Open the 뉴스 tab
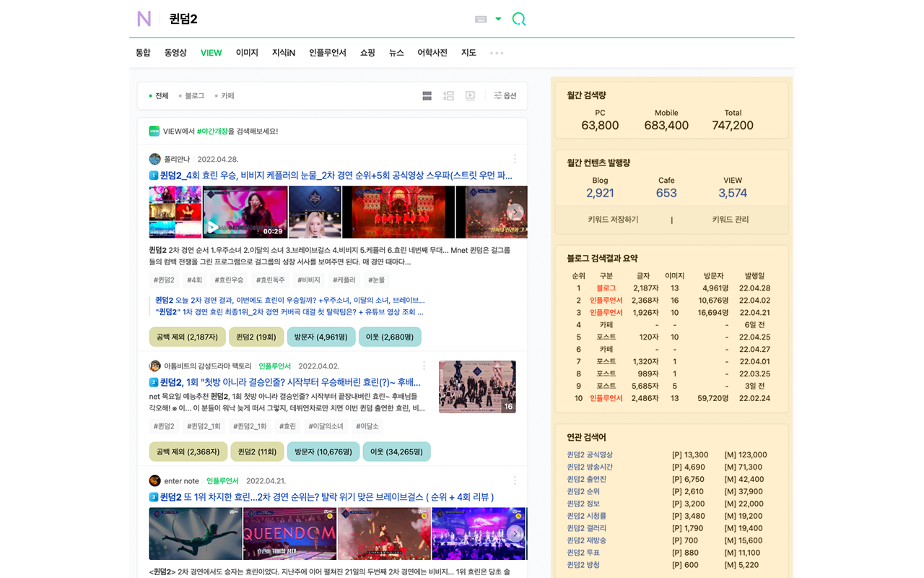The image size is (924, 578). pyautogui.click(x=396, y=53)
